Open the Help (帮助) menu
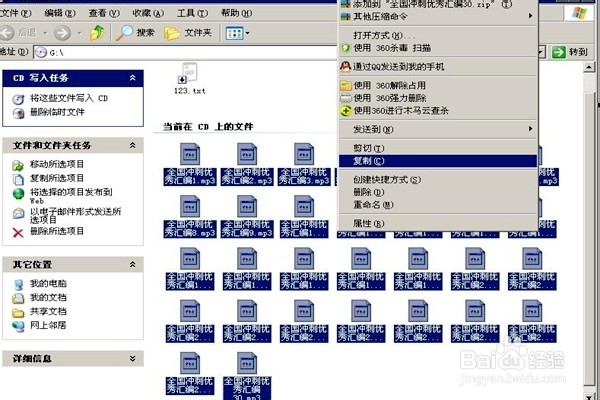The width and height of the screenshot is (600, 400). click(x=236, y=13)
